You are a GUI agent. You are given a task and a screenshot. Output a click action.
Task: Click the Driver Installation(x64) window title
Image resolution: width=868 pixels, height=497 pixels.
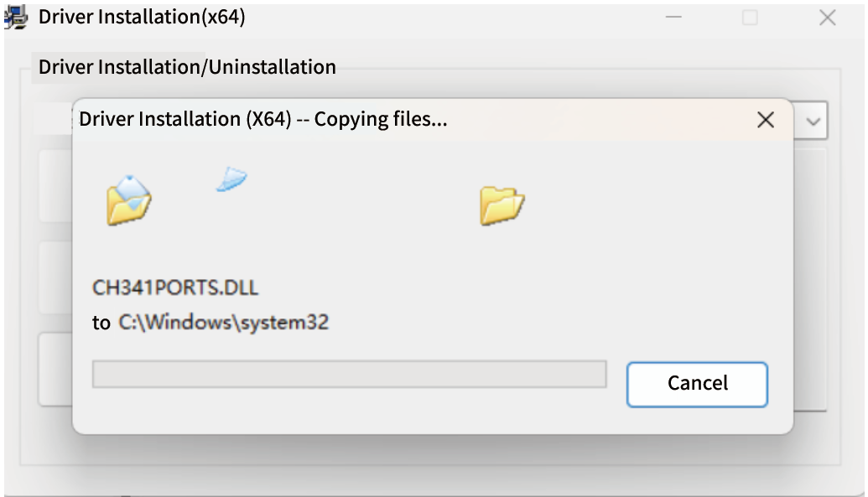click(x=142, y=18)
